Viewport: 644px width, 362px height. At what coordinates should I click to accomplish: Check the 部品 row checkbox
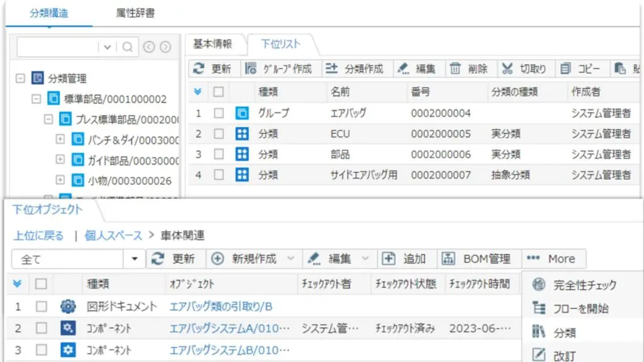click(218, 155)
